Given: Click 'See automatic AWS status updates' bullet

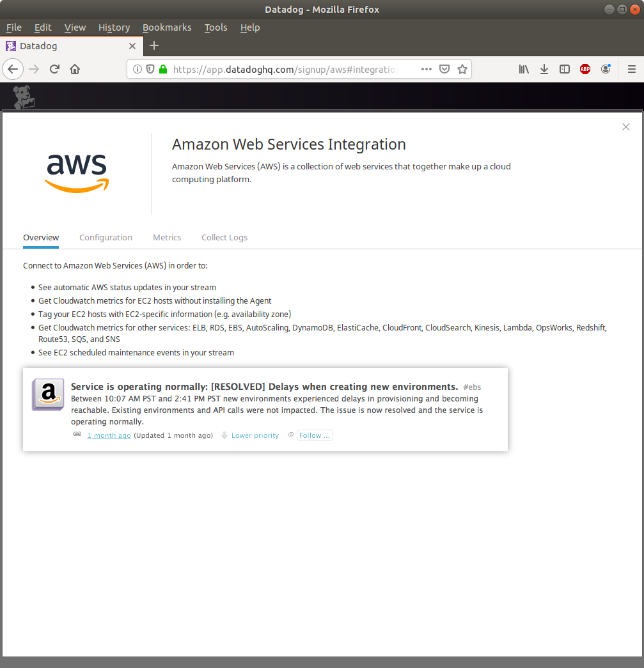Looking at the screenshot, I should (127, 288).
